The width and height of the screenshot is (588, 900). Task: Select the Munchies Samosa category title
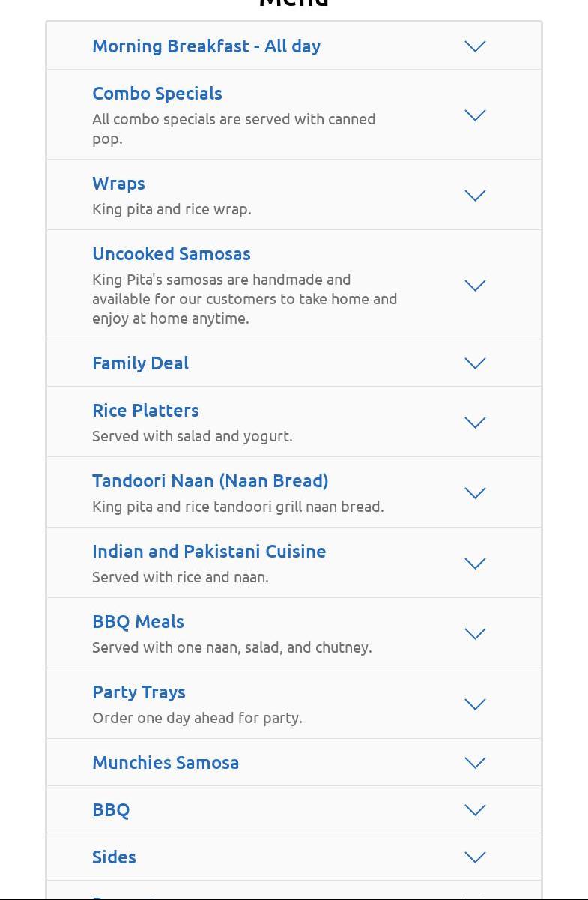[x=166, y=763]
